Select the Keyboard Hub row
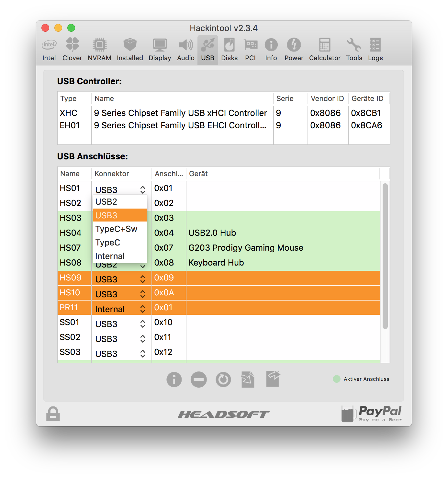 [x=219, y=263]
